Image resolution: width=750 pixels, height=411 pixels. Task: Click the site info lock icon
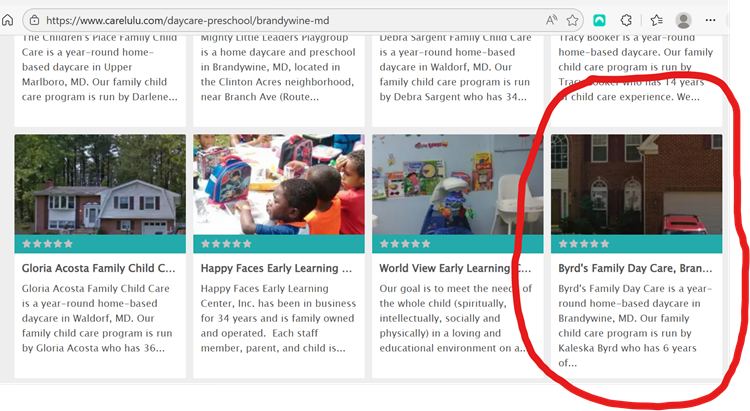pyautogui.click(x=34, y=20)
